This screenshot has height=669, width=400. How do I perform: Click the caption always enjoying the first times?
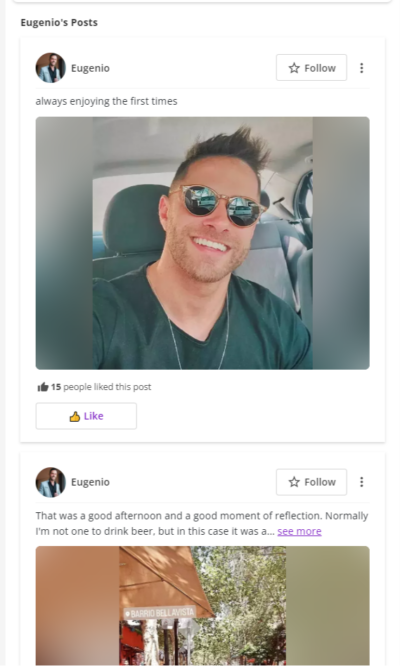106,101
